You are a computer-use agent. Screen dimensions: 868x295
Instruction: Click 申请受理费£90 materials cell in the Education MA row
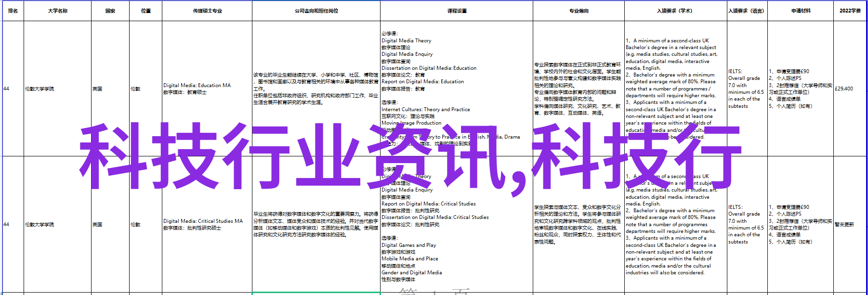click(801, 89)
